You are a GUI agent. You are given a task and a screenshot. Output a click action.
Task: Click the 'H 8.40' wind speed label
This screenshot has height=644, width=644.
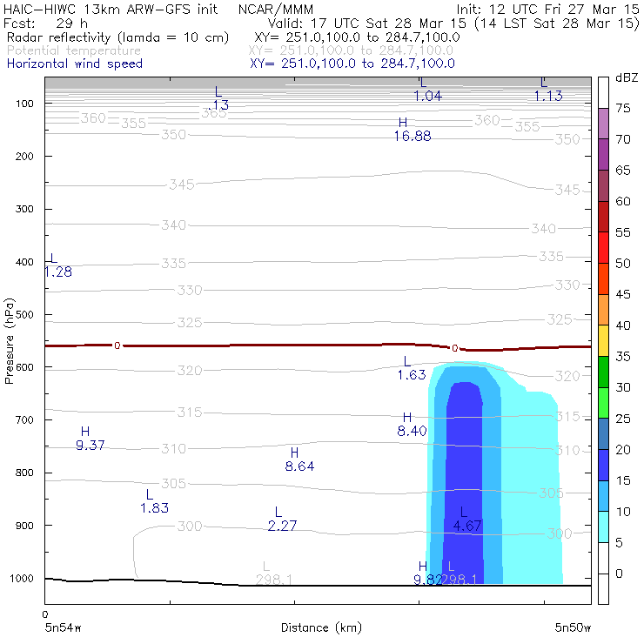coord(412,425)
